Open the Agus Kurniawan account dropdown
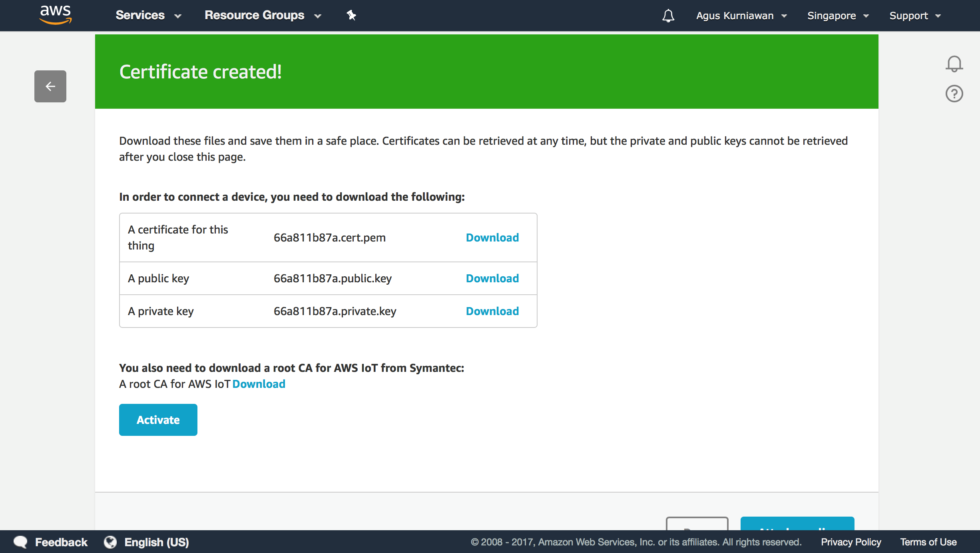This screenshot has height=553, width=980. [741, 16]
